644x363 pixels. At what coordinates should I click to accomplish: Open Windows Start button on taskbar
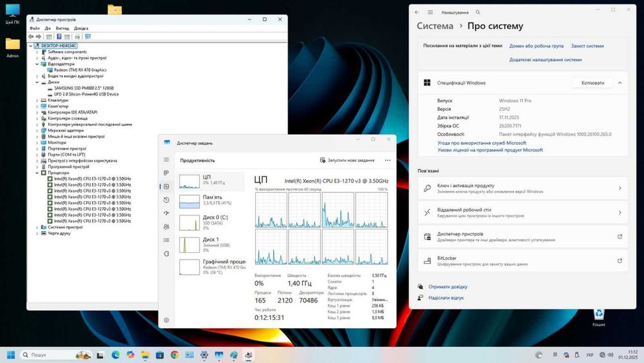11,355
